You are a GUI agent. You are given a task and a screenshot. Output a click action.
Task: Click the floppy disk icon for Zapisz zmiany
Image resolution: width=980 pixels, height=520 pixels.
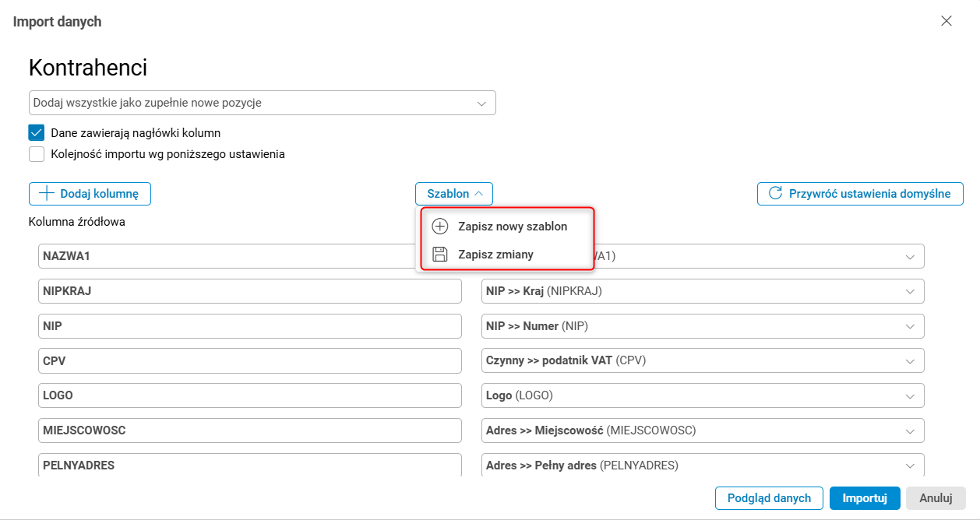[439, 254]
